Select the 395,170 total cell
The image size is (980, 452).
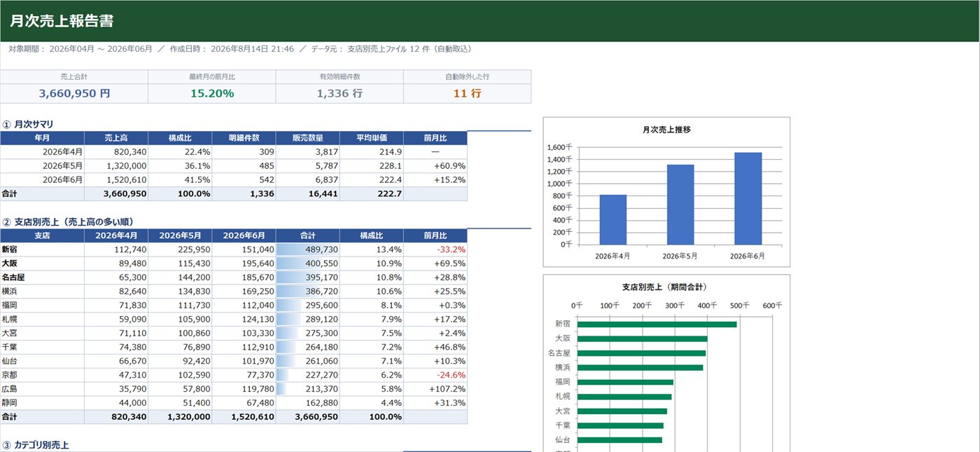(307, 278)
